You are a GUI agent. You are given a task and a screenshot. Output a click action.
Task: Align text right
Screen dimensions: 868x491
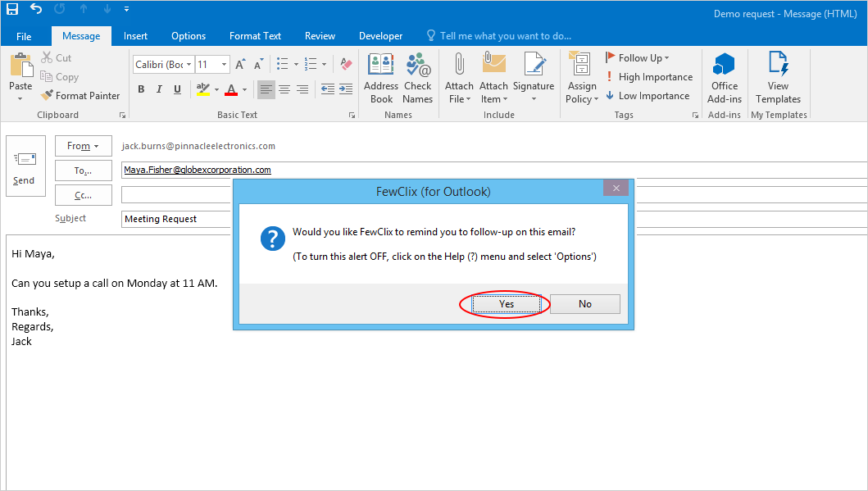point(302,89)
